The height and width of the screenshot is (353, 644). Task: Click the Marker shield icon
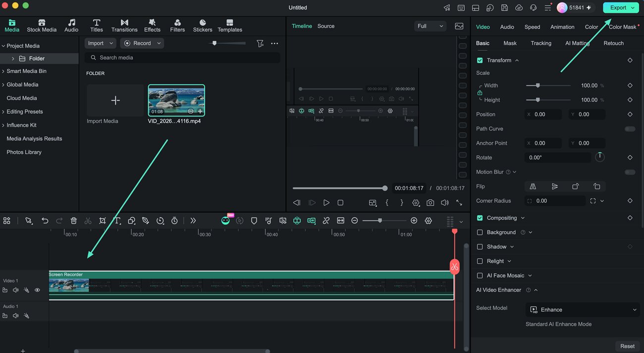coord(254,221)
